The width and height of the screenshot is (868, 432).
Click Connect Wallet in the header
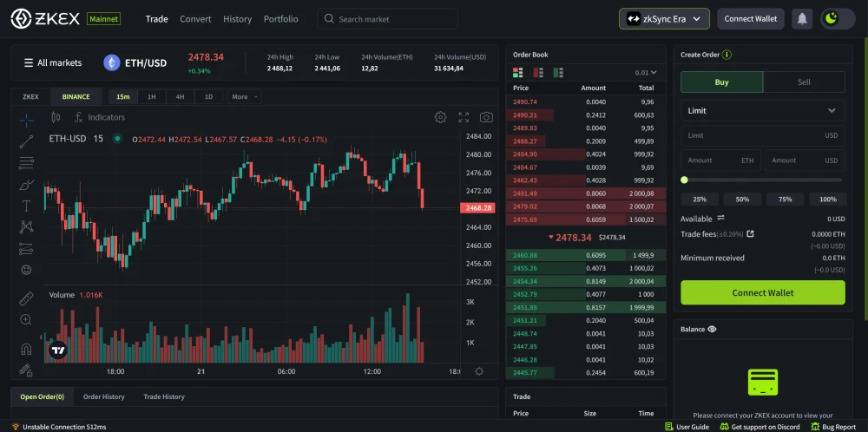(x=751, y=19)
